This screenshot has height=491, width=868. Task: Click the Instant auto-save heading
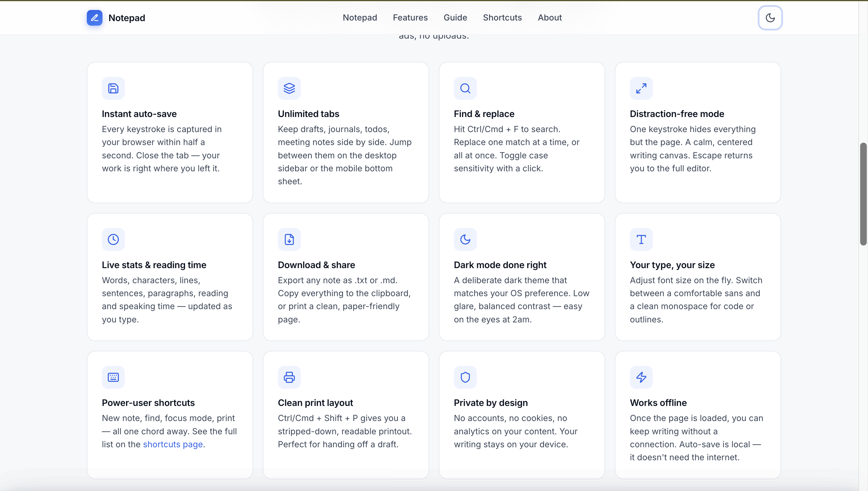tap(139, 114)
